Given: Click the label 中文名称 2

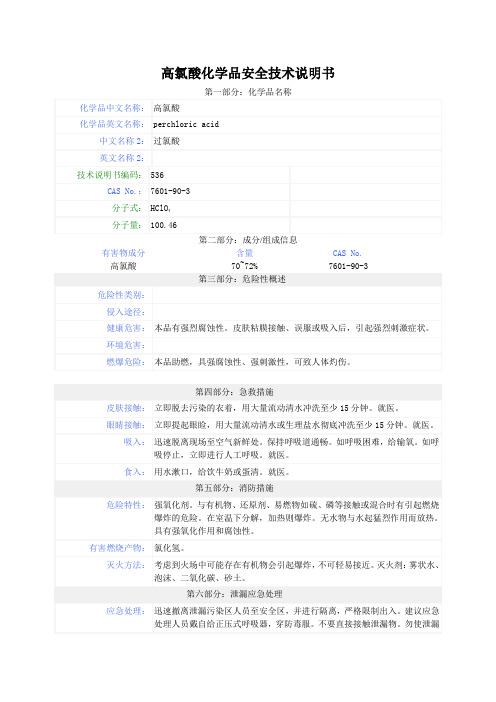Looking at the screenshot, I should point(122,141).
